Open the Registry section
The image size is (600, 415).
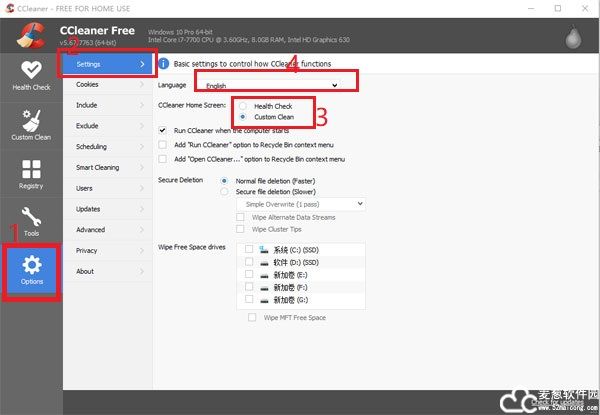point(31,174)
